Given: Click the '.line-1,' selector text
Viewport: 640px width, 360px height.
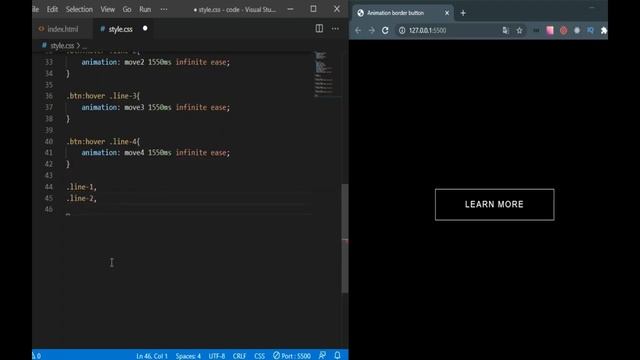Looking at the screenshot, I should click(81, 187).
